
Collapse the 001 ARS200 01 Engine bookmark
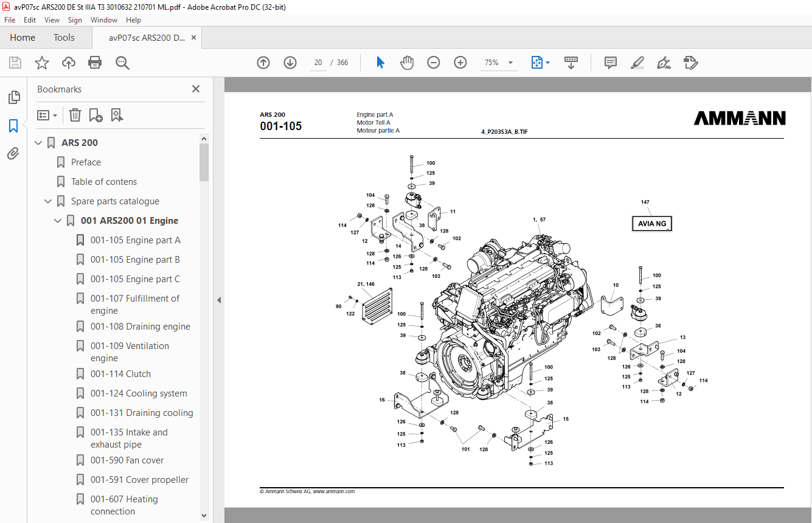(x=58, y=221)
